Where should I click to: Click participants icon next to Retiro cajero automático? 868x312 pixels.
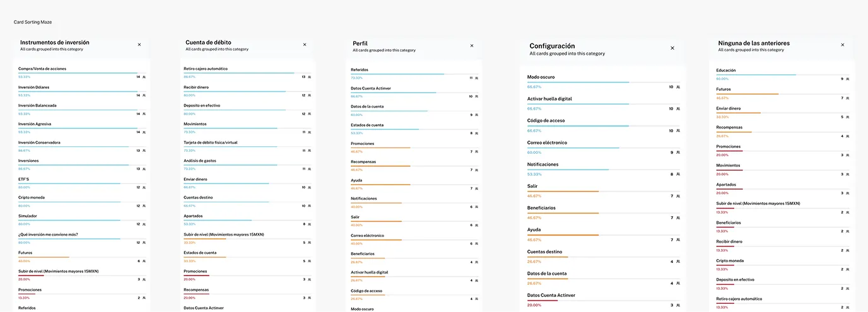click(309, 77)
